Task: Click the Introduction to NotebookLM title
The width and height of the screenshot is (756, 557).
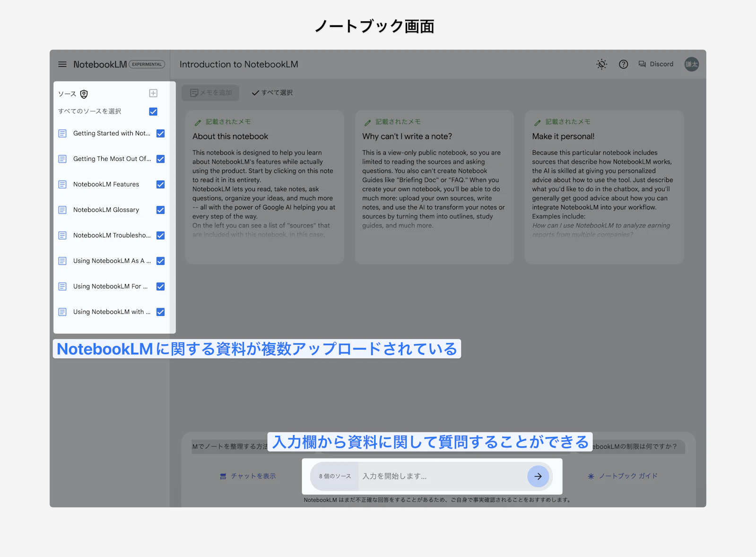Action: click(x=239, y=64)
